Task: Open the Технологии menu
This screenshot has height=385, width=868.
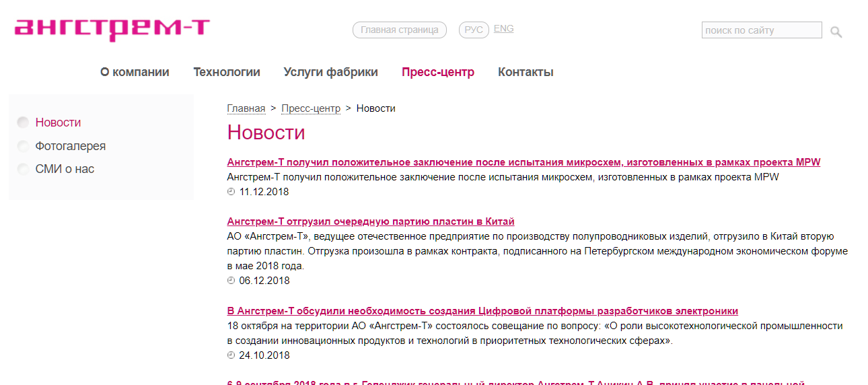Action: (227, 72)
